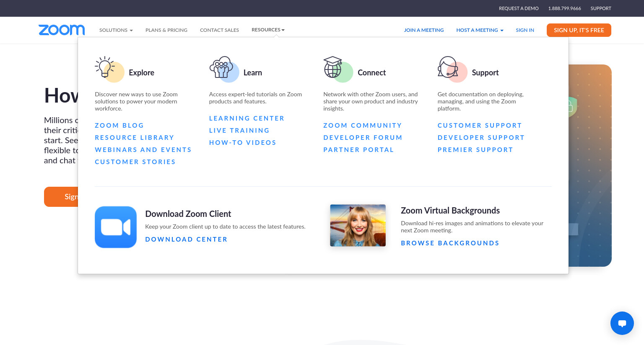644x345 pixels.
Task: Click the Zoom logo
Action: pos(62,30)
